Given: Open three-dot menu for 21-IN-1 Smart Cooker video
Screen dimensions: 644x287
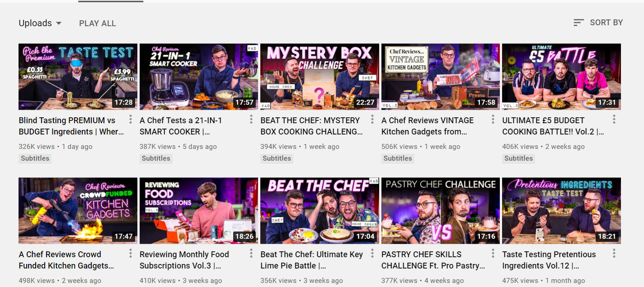Looking at the screenshot, I should coord(251,119).
